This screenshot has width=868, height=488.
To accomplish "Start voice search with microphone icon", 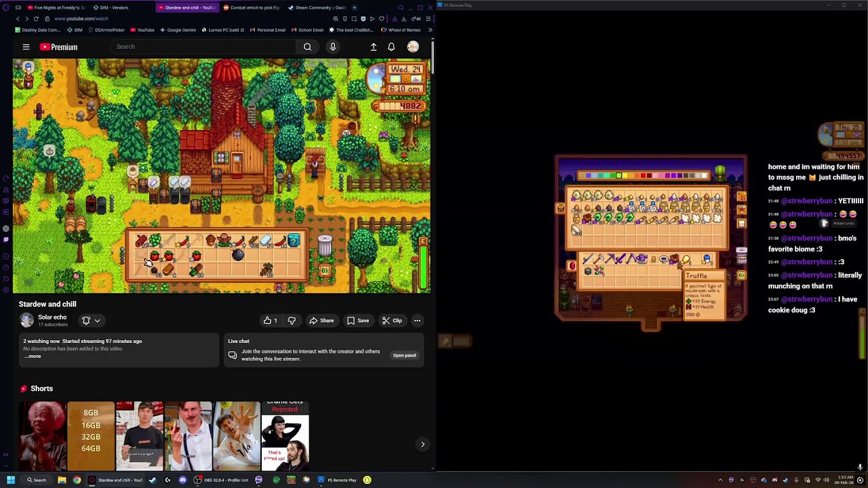I will point(332,47).
